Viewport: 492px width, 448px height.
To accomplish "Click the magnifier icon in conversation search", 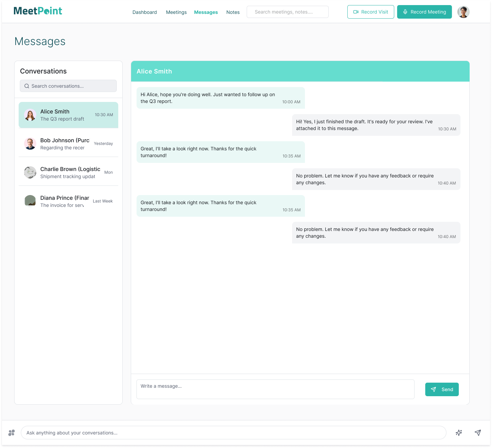I will (x=27, y=86).
